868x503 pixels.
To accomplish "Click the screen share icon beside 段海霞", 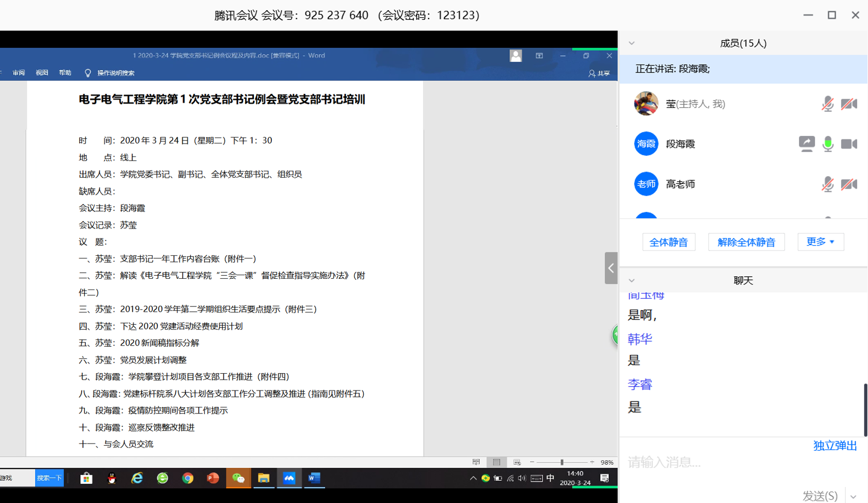I will (807, 144).
